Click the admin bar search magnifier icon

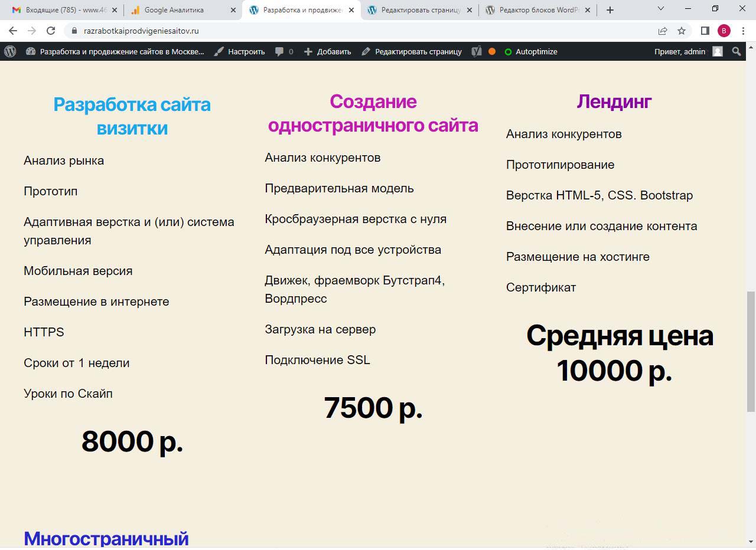point(736,51)
